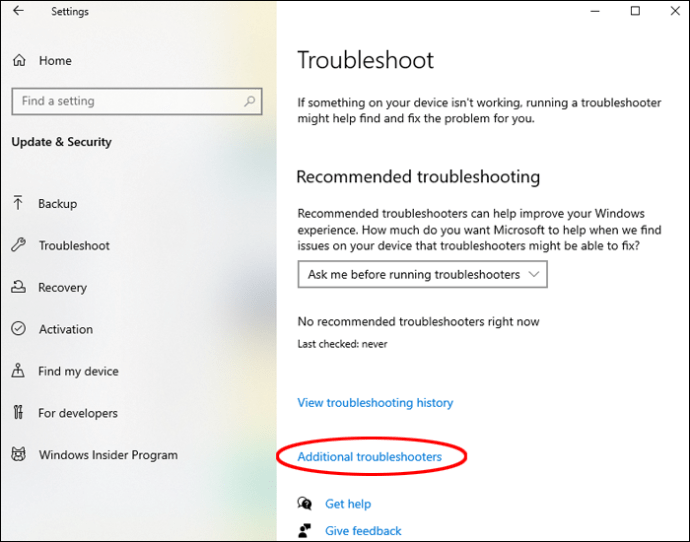The width and height of the screenshot is (690, 542).
Task: Open the 'Ask me before running troubleshooters' dropdown
Action: pos(422,275)
